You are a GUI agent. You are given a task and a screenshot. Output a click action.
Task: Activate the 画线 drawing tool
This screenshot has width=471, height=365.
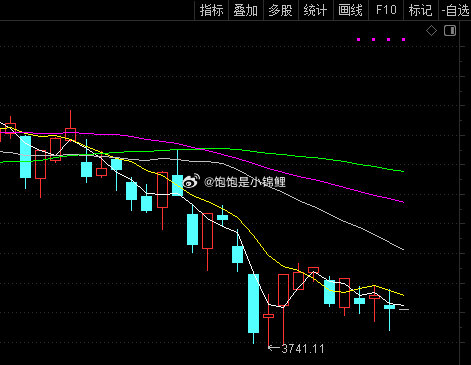pos(351,10)
